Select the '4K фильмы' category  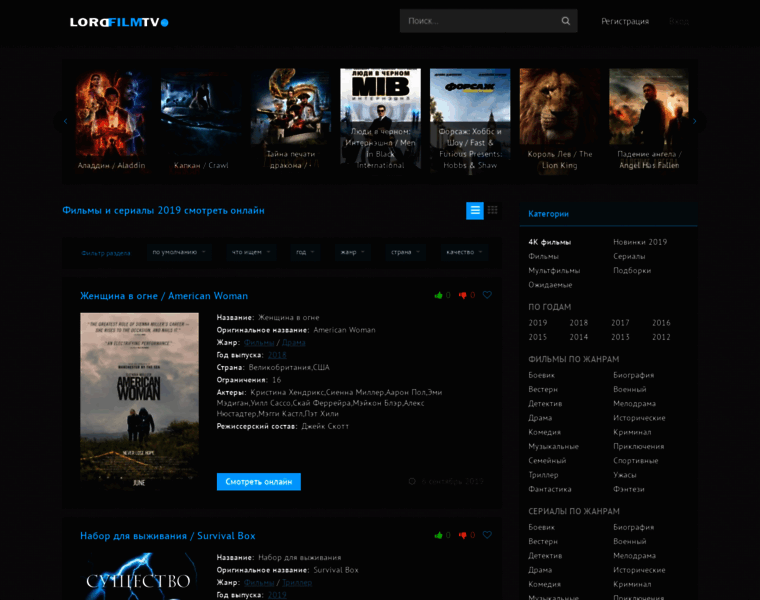550,242
